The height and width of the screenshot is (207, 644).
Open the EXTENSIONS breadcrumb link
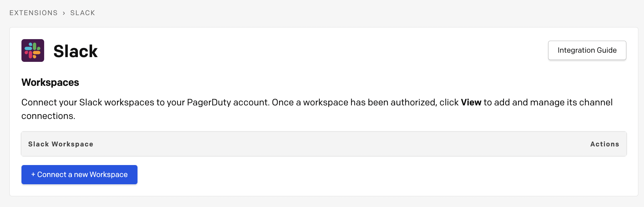33,13
